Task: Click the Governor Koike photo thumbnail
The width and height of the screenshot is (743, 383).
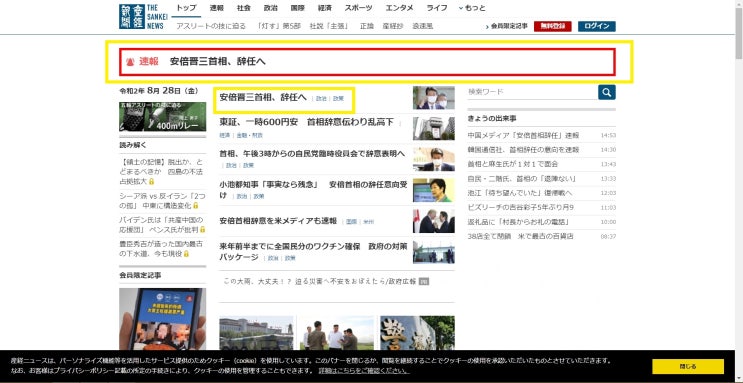Action: [434, 190]
